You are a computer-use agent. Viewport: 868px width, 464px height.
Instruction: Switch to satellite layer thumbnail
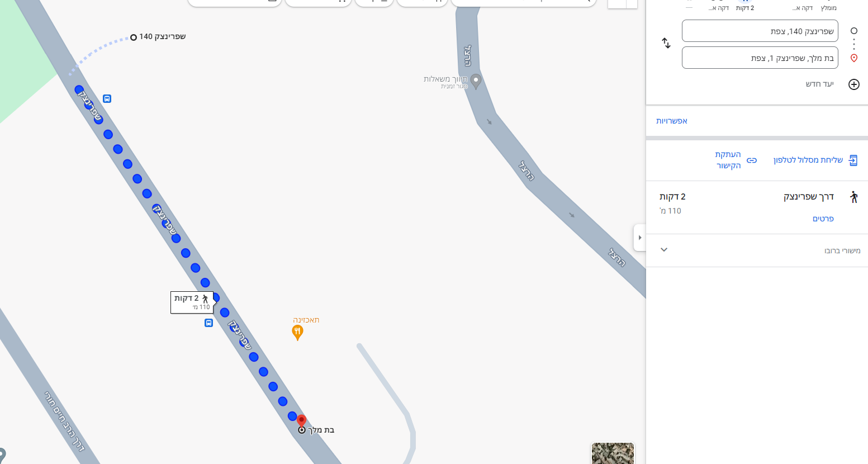[x=613, y=453]
